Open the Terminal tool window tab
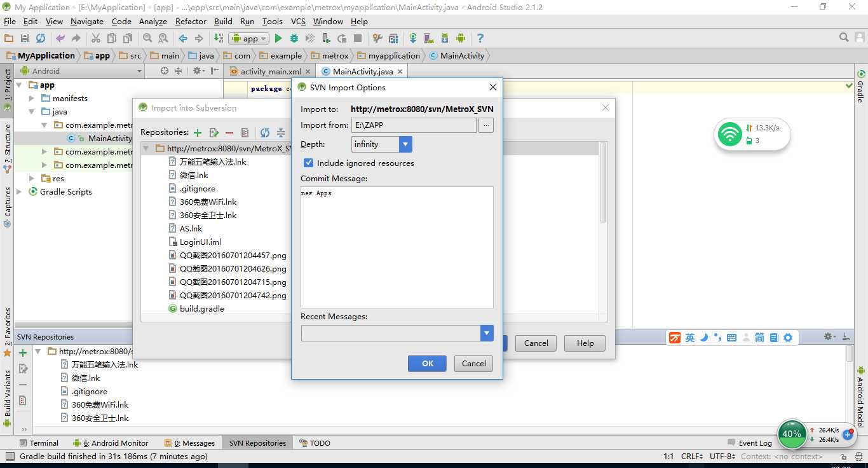Screen dimensions: 868x468 [x=39, y=443]
